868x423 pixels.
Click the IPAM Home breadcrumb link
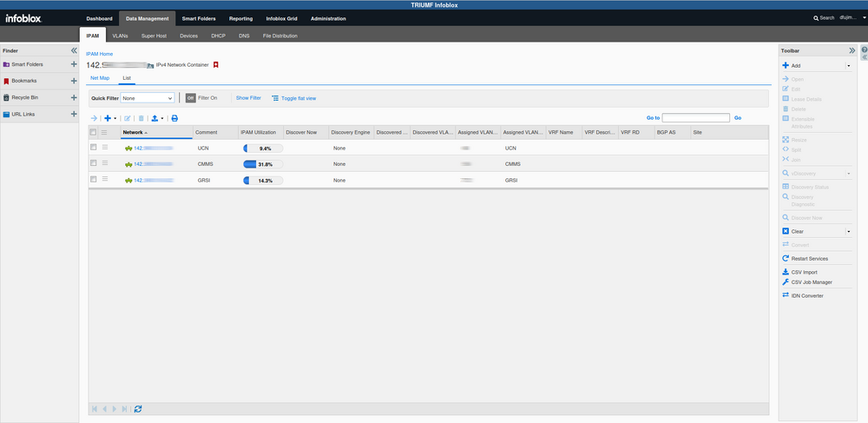(99, 54)
